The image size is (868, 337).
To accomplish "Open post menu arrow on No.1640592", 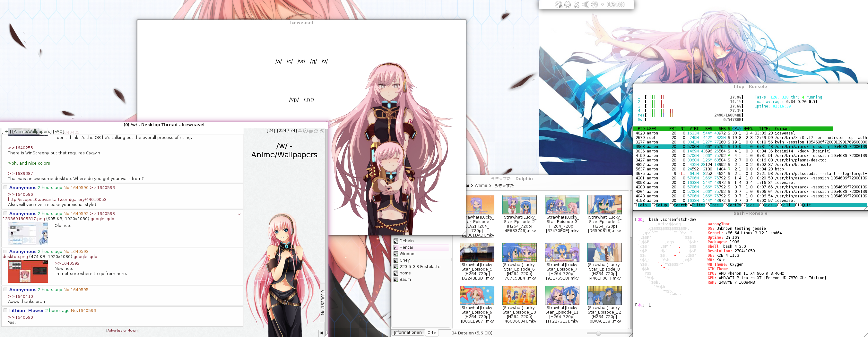I will (239, 214).
